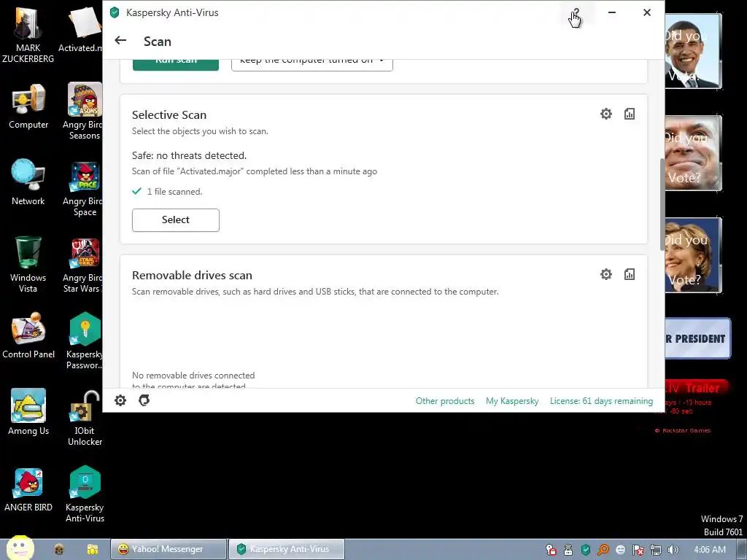The height and width of the screenshot is (560, 747).
Task: Click the network connection tray icon
Action: click(x=656, y=550)
